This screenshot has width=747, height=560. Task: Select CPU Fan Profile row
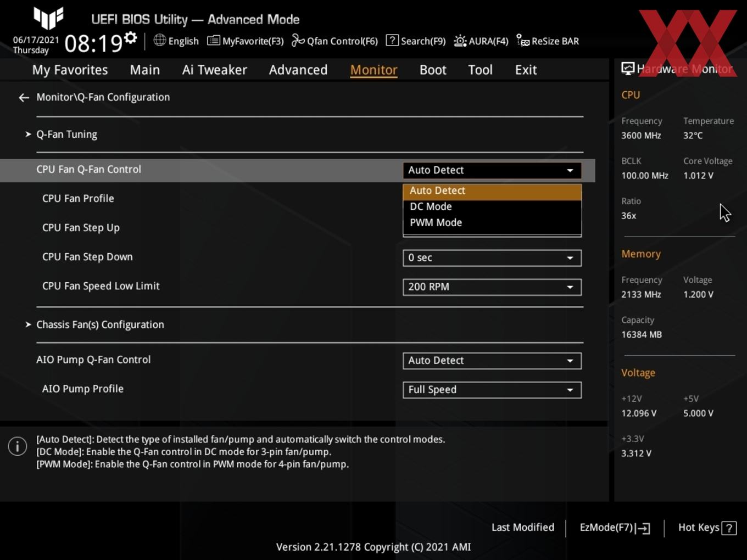(x=78, y=198)
